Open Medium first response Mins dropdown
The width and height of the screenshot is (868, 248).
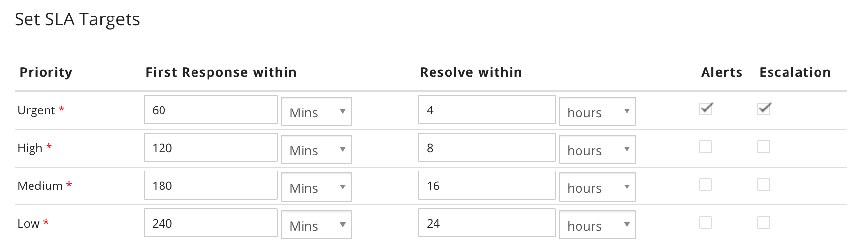click(316, 187)
